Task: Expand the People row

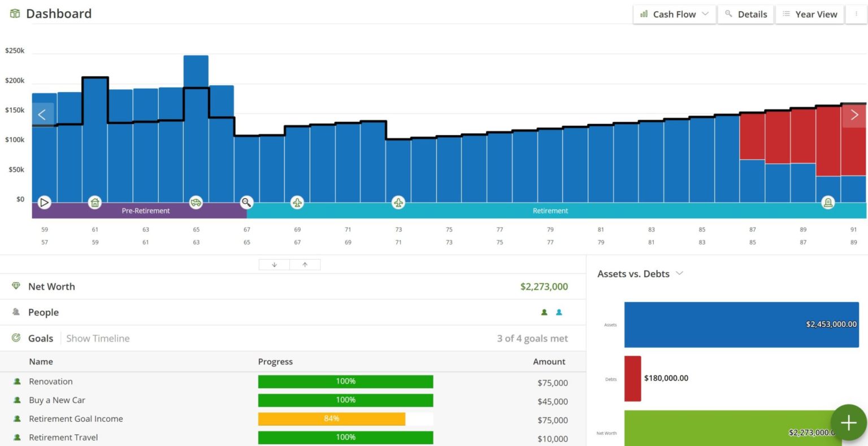Action: click(293, 312)
